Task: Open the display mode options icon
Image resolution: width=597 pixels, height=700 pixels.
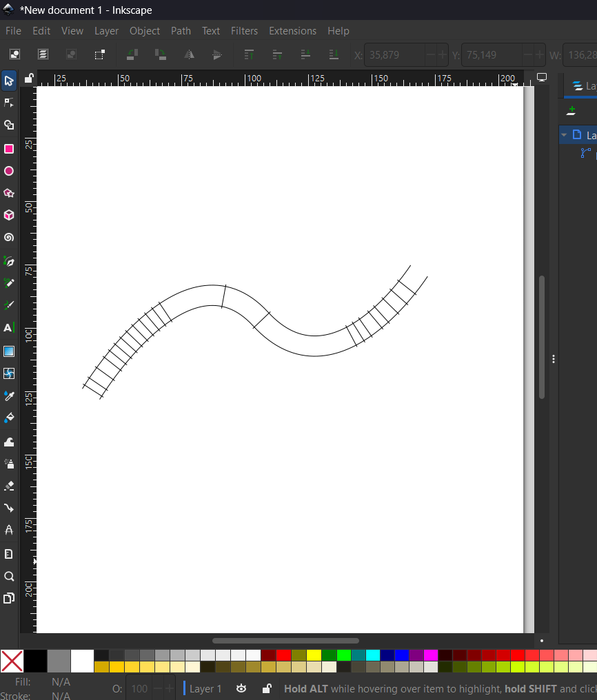Action: tap(542, 78)
